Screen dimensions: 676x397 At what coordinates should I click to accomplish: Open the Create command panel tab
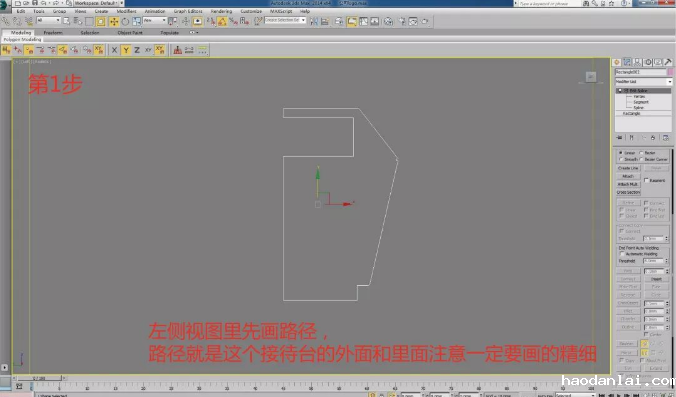[x=617, y=62]
